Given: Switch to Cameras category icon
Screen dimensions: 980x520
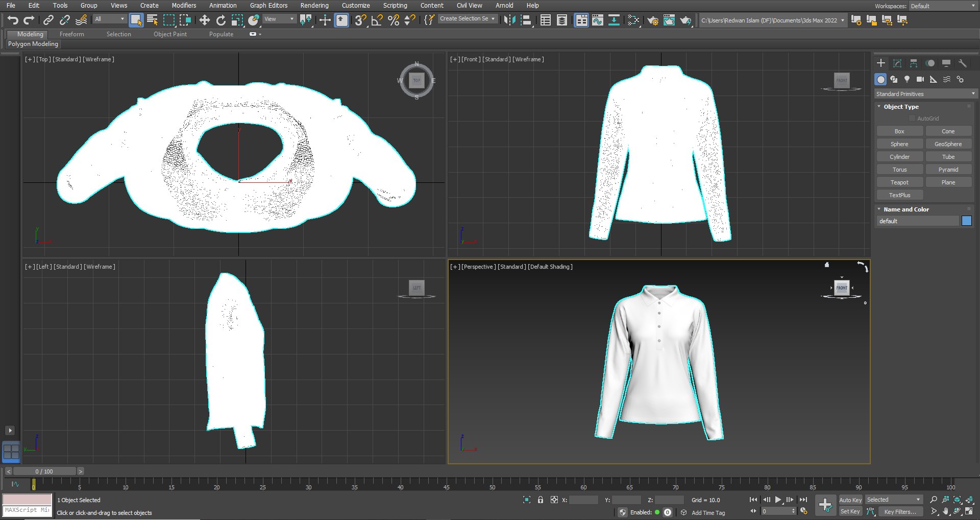Looking at the screenshot, I should [x=920, y=79].
